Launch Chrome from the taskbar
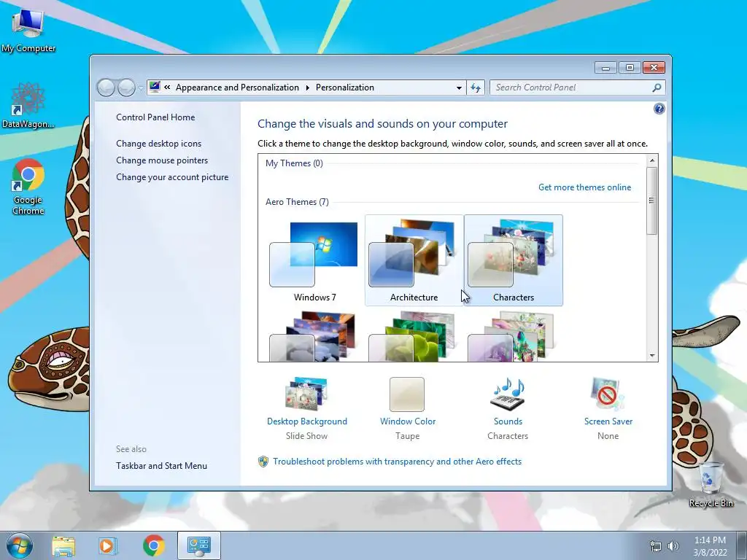The width and height of the screenshot is (747, 560). (x=153, y=545)
